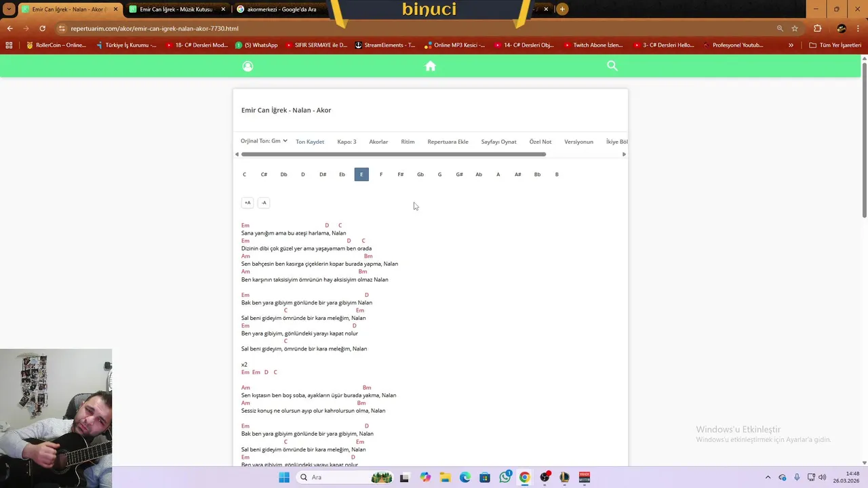Open a new browser tab
Viewport: 868px width, 488px height.
(562, 9)
